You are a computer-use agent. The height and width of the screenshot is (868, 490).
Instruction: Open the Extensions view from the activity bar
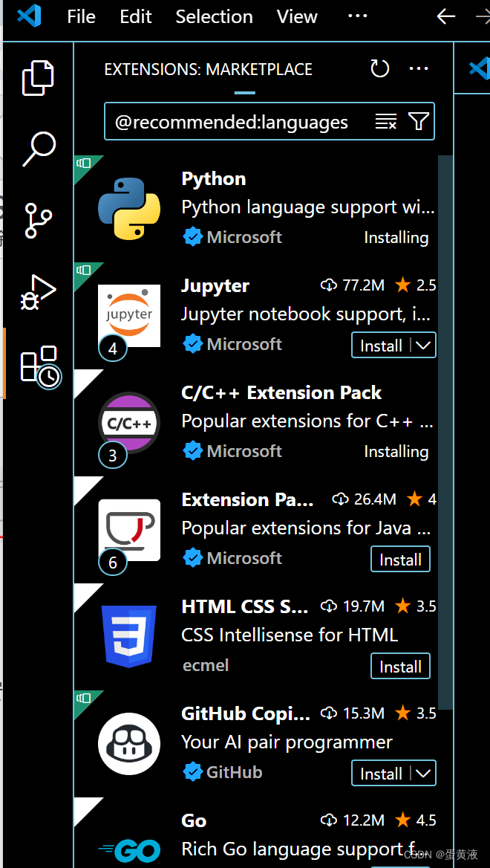click(37, 364)
